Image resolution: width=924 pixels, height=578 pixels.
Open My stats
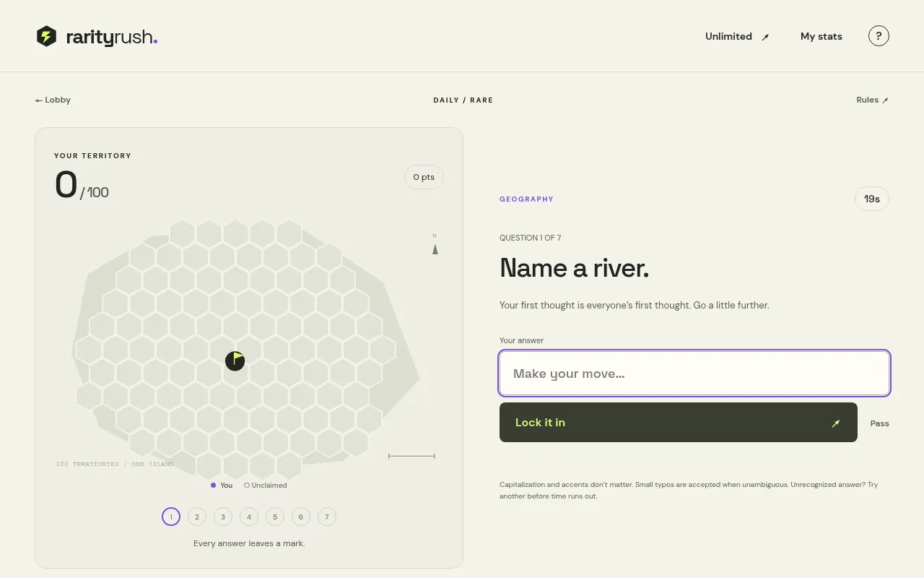point(821,36)
